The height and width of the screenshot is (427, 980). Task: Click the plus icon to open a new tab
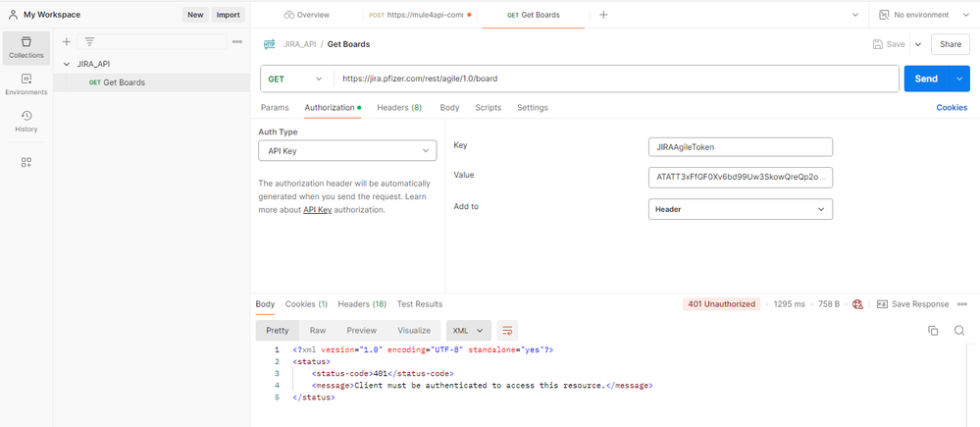603,15
